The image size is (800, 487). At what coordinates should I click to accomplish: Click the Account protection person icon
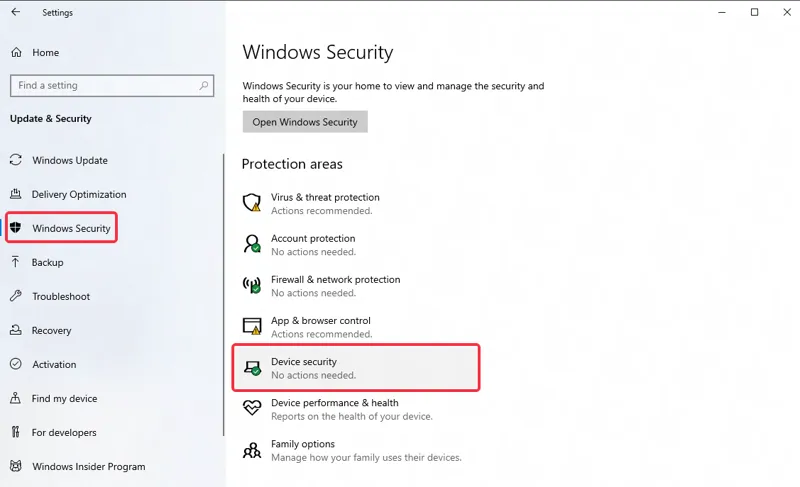pyautogui.click(x=252, y=244)
